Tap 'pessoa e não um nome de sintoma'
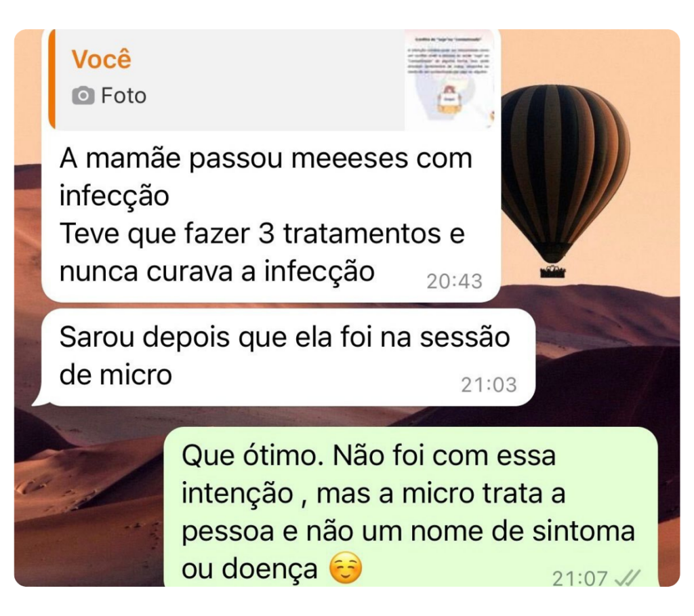The width and height of the screenshot is (694, 616). coord(408,531)
